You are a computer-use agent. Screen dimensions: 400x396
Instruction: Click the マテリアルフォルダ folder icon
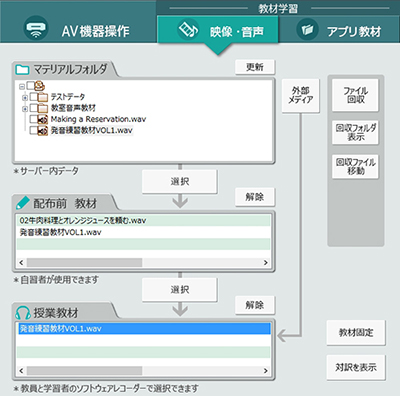pos(22,69)
